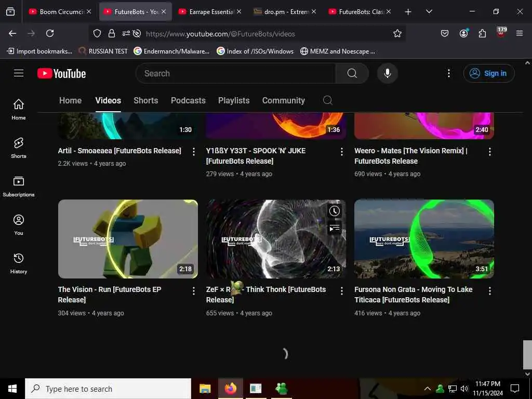This screenshot has width=532, height=399.
Task: Click the autoplay blocked icon in address bar
Action: click(137, 33)
